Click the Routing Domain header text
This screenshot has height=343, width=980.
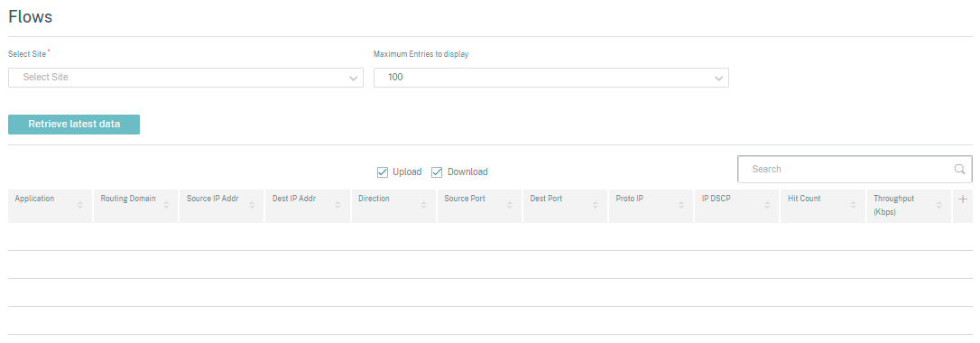coord(128,199)
